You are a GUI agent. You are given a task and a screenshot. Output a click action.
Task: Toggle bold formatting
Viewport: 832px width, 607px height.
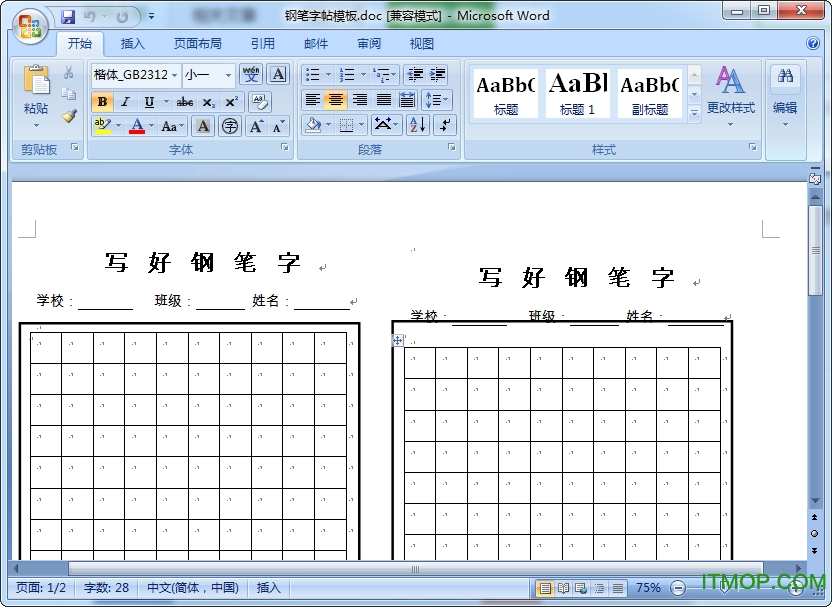(103, 101)
